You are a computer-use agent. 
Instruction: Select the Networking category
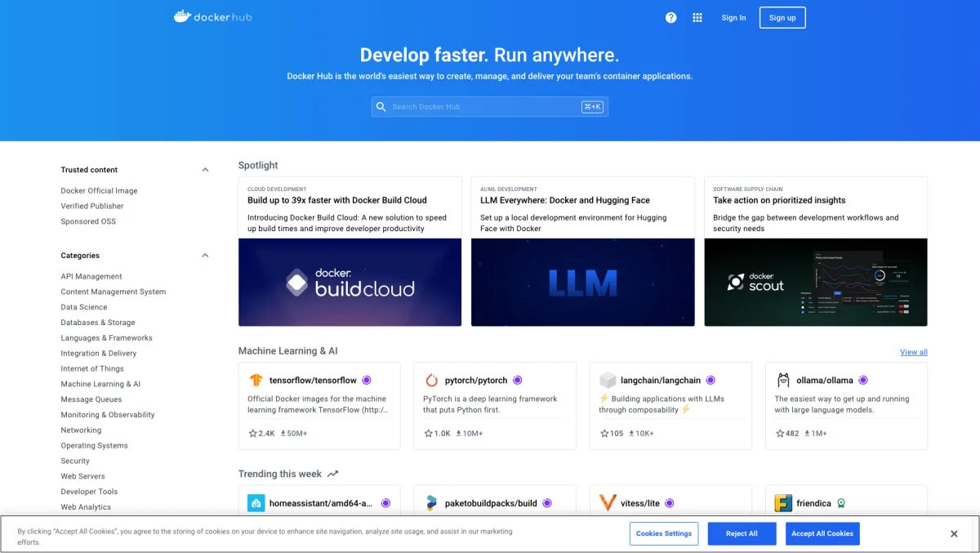(x=81, y=430)
